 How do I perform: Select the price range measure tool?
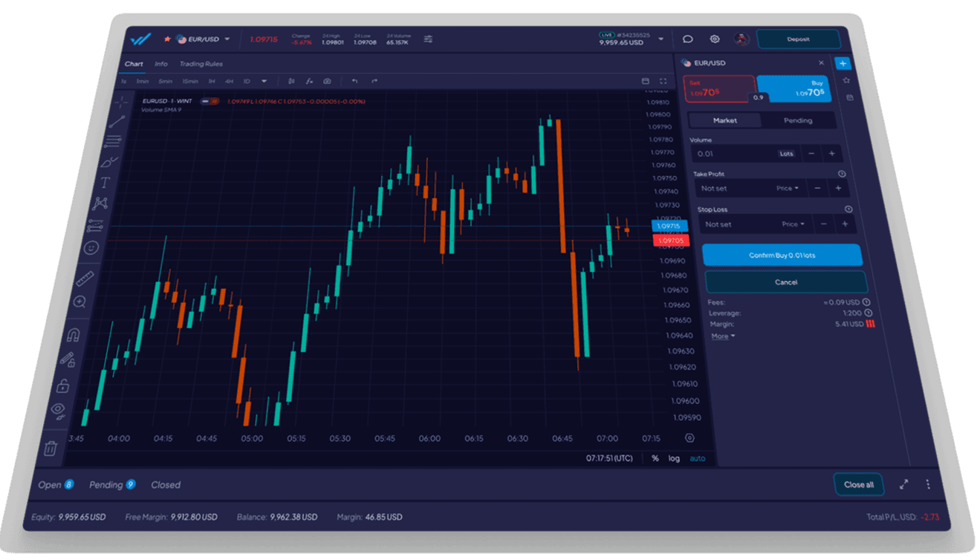click(96, 225)
